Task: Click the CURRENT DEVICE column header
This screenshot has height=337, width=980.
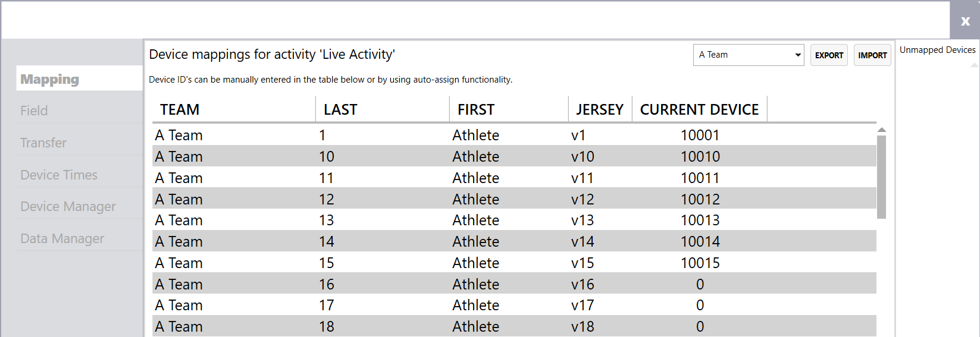Action: point(700,109)
